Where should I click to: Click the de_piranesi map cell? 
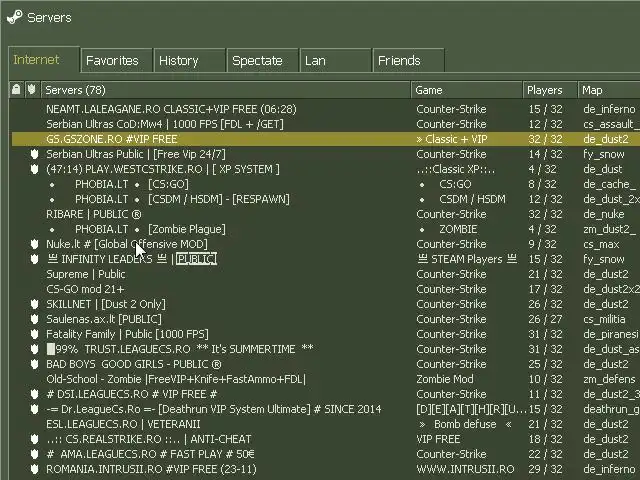click(611, 334)
